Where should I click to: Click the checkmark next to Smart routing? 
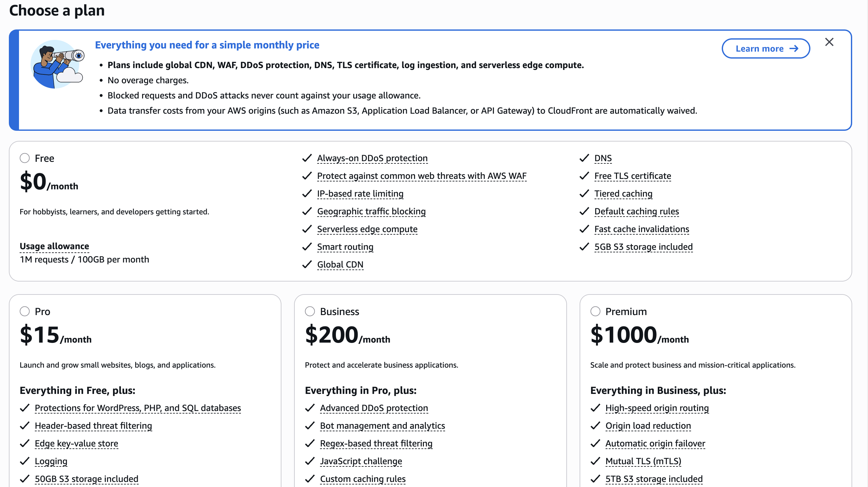click(x=307, y=247)
